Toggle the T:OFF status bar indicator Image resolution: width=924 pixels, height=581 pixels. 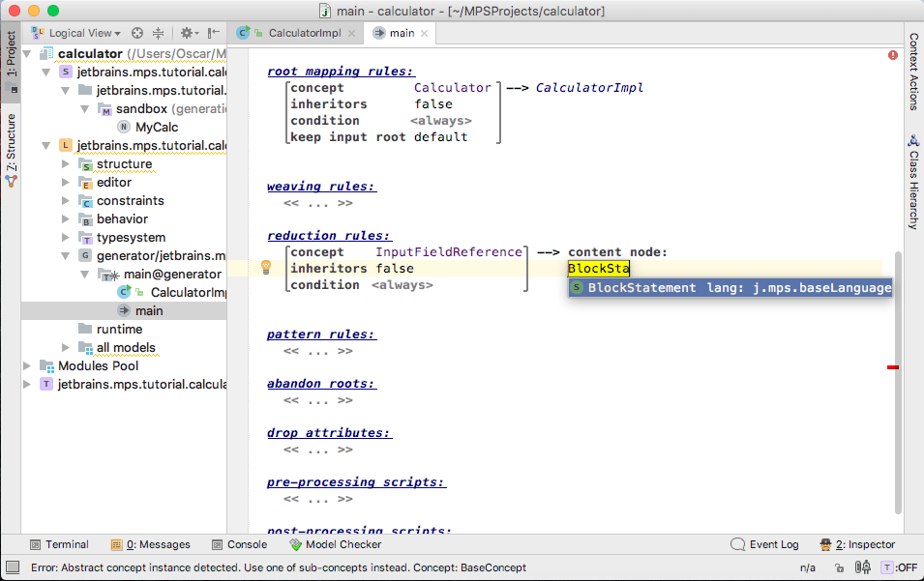tap(898, 569)
